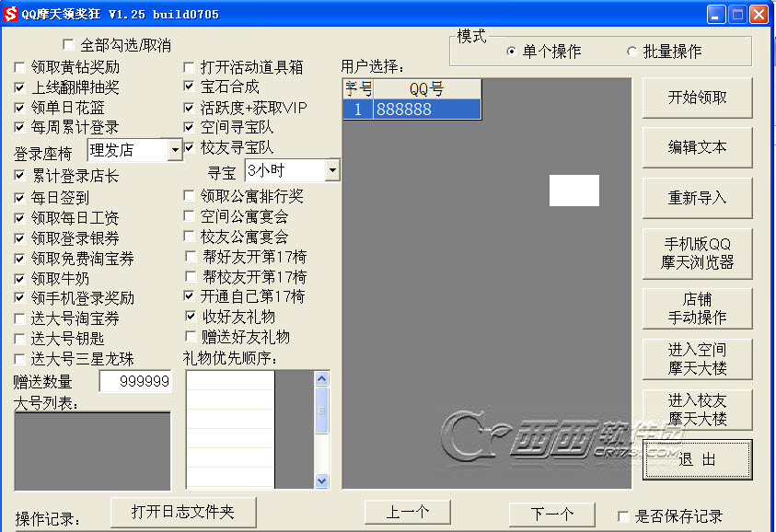Enable 领取公寓排行奖 checkbox

tap(189, 196)
